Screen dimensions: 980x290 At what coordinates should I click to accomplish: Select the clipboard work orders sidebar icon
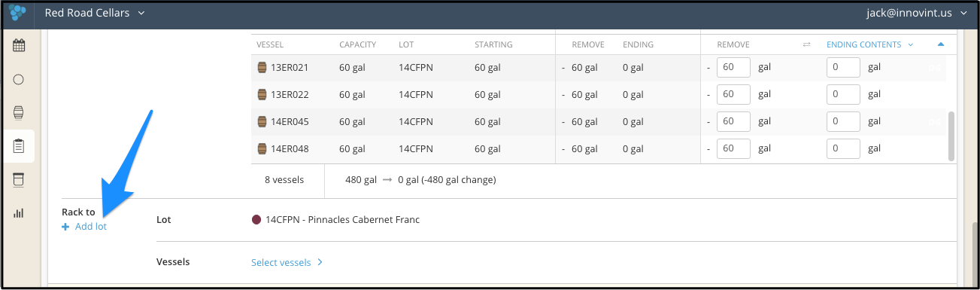(19, 146)
